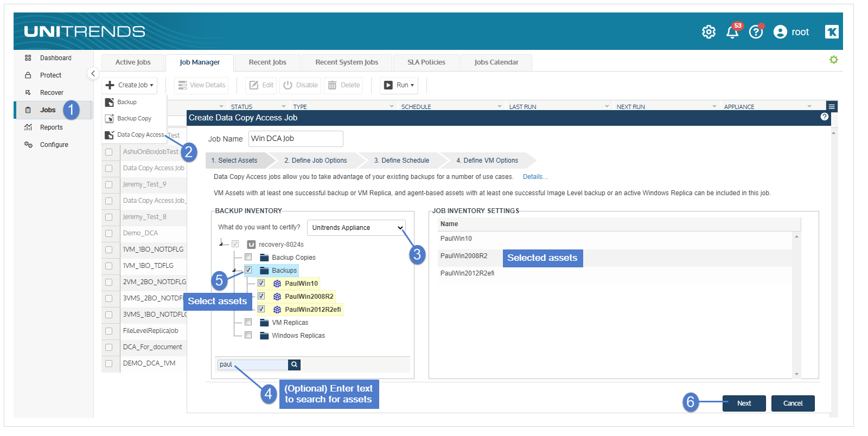Click the green gear icon below header
This screenshot has width=868, height=436.
(x=834, y=60)
